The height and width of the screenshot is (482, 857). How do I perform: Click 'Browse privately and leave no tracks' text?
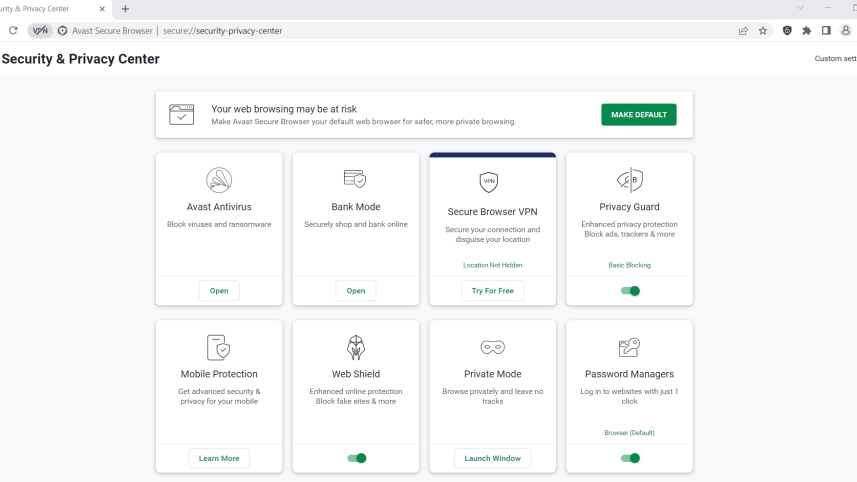tap(492, 396)
